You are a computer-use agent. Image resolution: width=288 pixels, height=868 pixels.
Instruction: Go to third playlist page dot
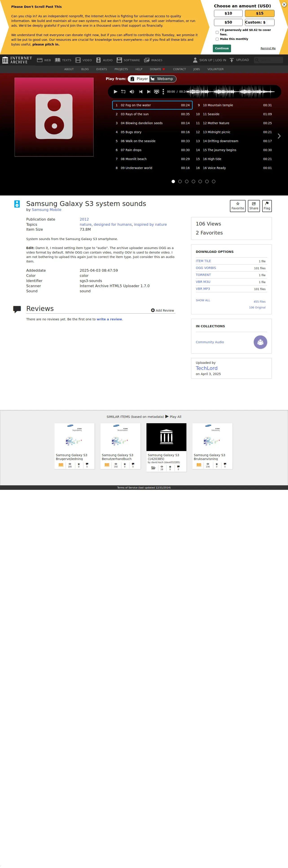pyautogui.click(x=186, y=182)
